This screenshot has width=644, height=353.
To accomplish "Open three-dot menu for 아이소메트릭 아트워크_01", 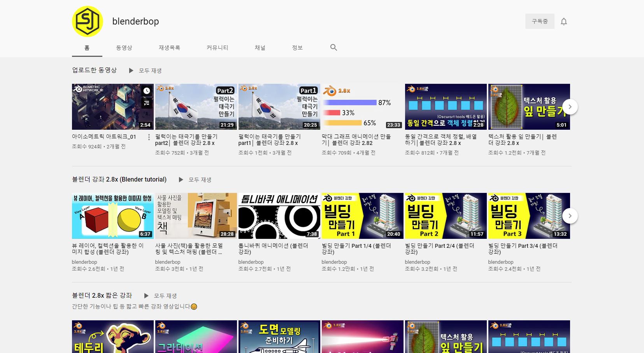I will click(x=149, y=137).
